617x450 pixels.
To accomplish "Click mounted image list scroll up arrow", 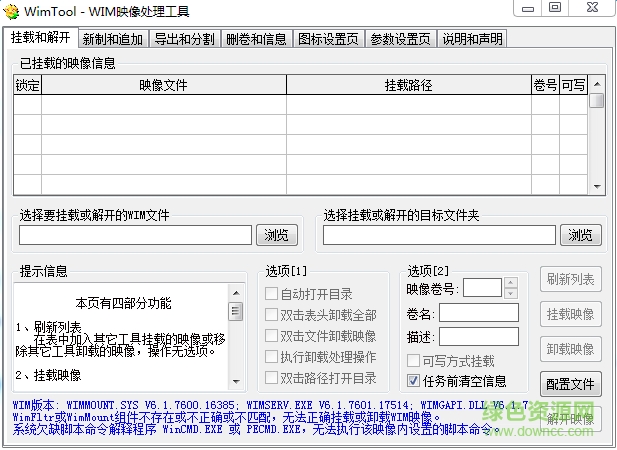I will point(597,84).
